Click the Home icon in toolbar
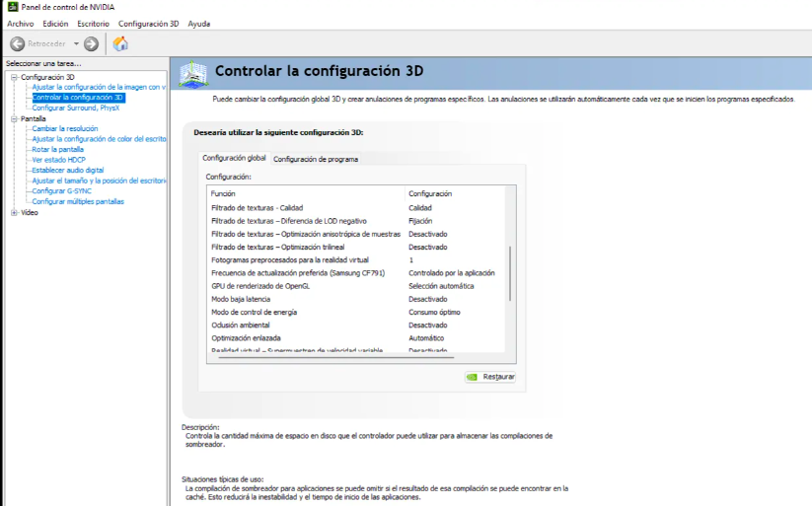Image resolution: width=812 pixels, height=506 pixels. click(x=120, y=43)
